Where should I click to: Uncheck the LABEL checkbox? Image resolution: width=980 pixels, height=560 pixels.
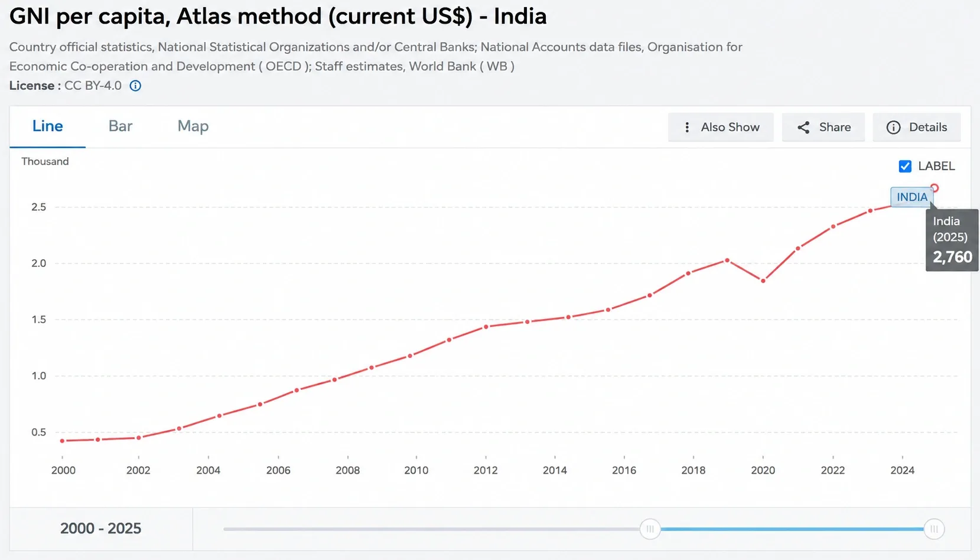[905, 166]
